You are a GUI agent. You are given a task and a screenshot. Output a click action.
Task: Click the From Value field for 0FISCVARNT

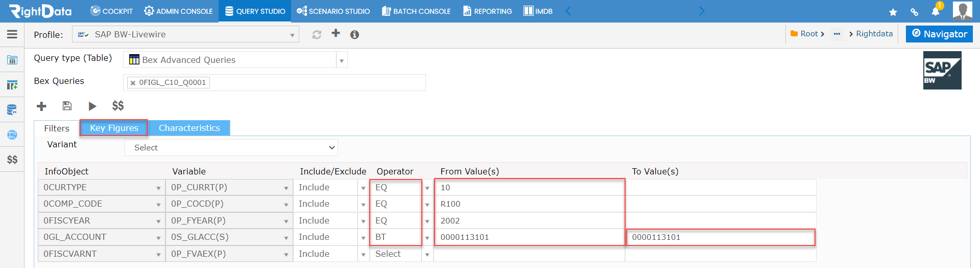pos(530,254)
